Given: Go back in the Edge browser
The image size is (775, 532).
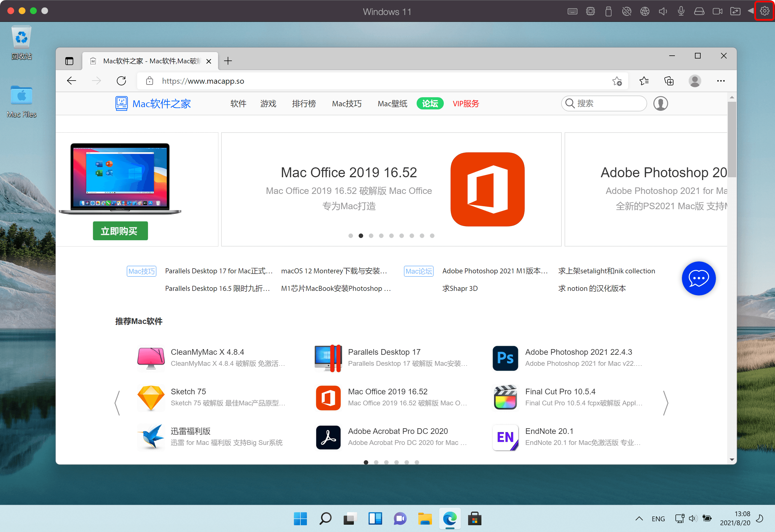Looking at the screenshot, I should tap(71, 81).
